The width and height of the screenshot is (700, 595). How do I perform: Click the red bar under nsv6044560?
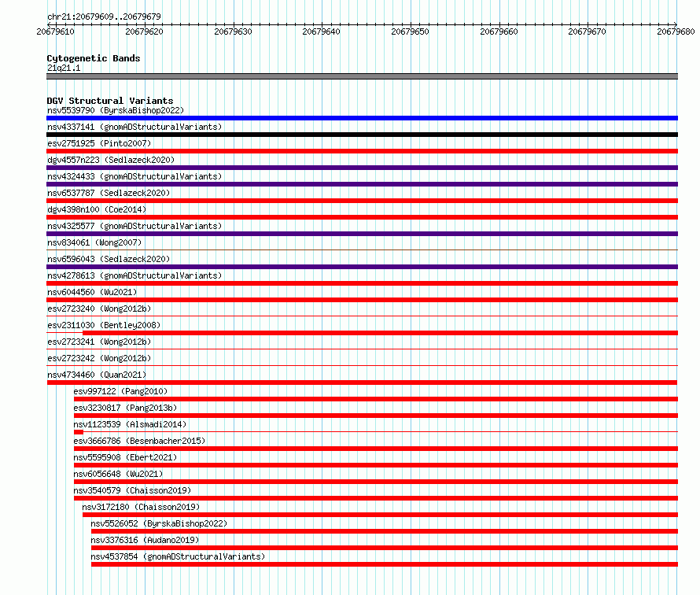[362, 300]
